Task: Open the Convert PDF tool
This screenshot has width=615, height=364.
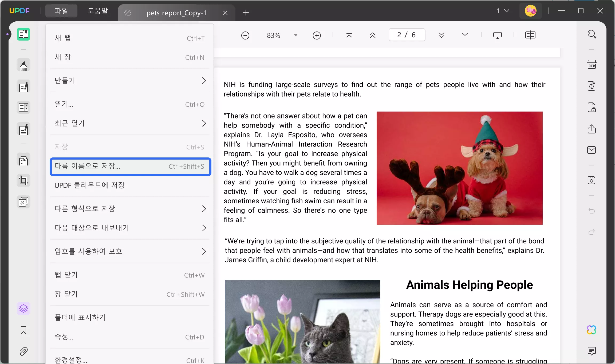Action: pos(592,86)
